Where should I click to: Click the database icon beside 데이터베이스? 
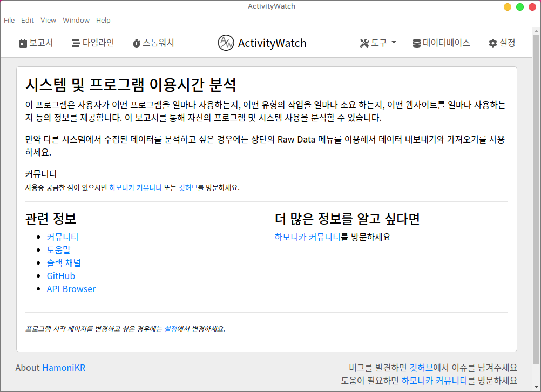coord(416,43)
